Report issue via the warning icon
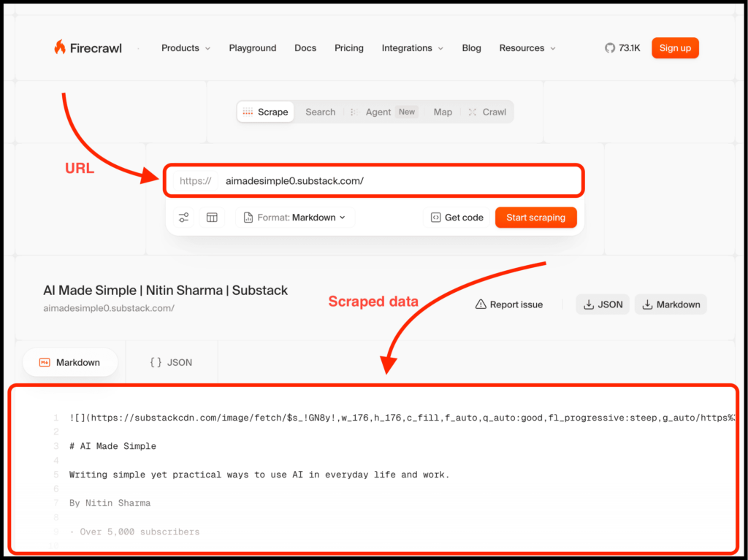 point(481,304)
